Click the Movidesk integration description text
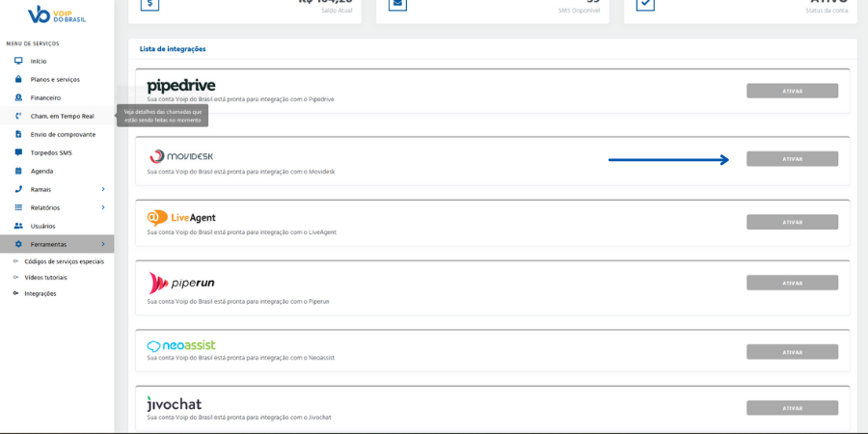Viewport: 868px width, 434px height. click(x=241, y=172)
